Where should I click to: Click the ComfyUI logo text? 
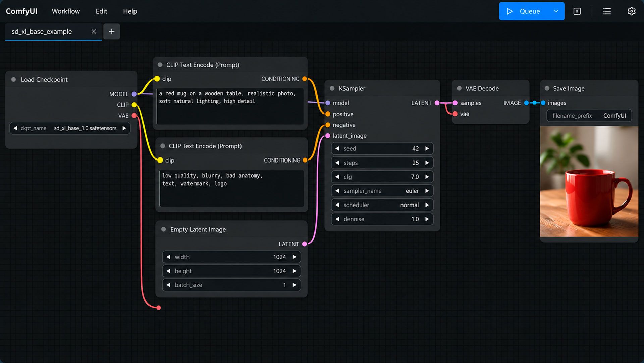tap(21, 11)
